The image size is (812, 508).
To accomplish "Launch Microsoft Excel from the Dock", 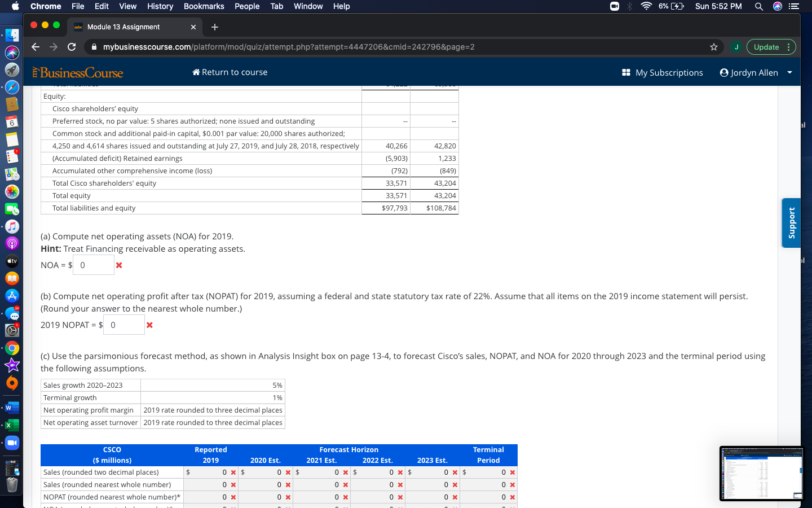I will (12, 425).
